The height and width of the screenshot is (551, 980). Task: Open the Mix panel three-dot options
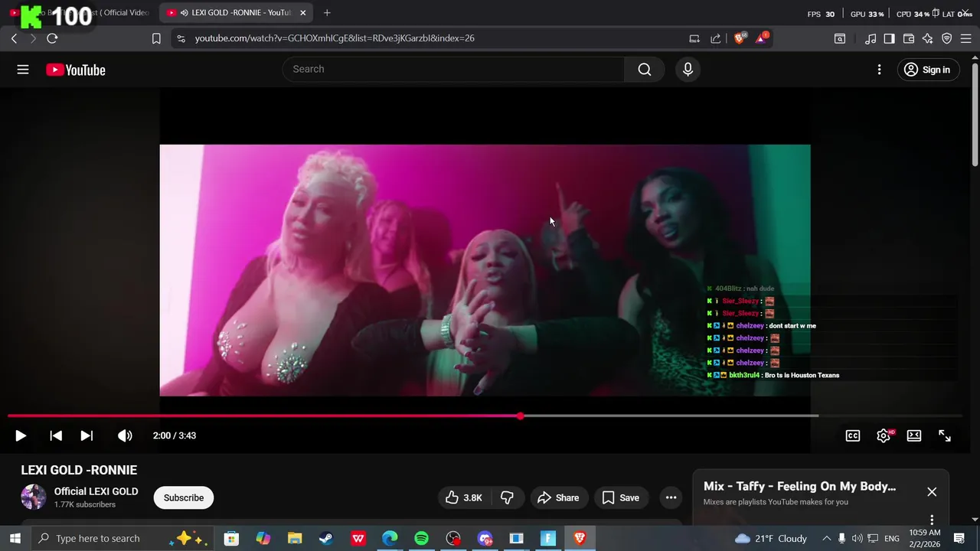[932, 520]
